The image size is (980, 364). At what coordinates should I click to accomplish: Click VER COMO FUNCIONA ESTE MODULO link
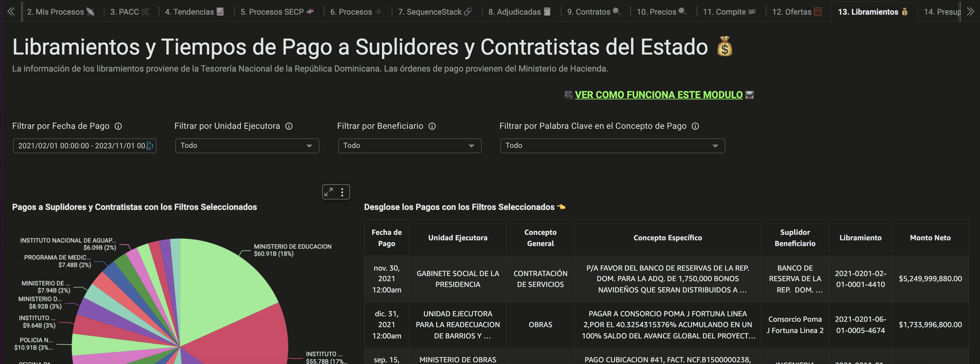tap(659, 95)
